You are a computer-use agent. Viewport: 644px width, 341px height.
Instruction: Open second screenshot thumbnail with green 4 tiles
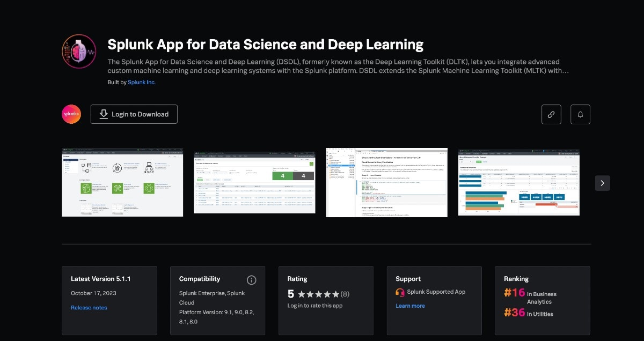pyautogui.click(x=254, y=183)
